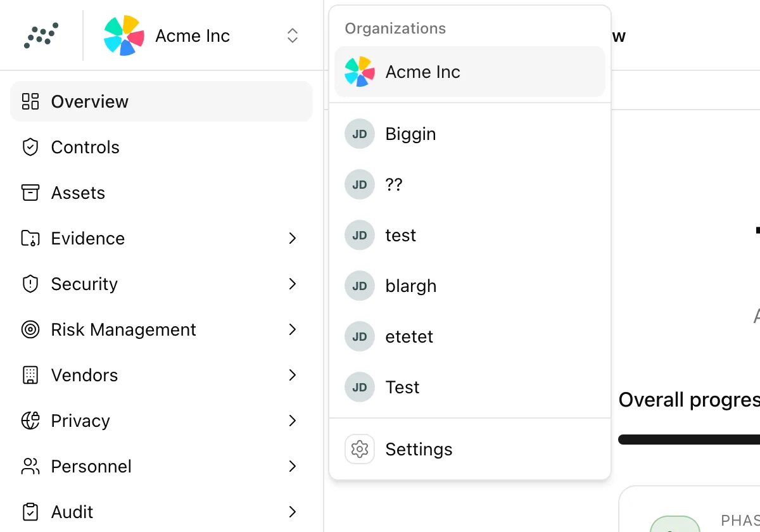Click the JD avatar beside etetet
This screenshot has width=760, height=532.
pos(360,336)
